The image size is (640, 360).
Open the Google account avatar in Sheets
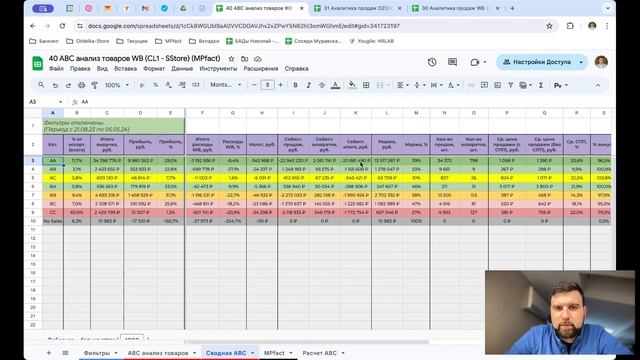[601, 62]
